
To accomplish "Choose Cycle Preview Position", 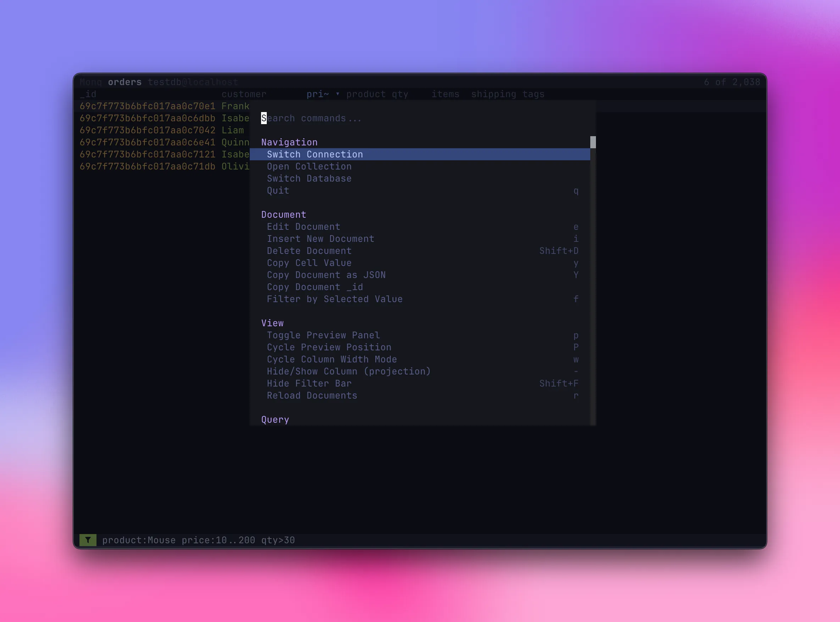I will (x=420, y=347).
